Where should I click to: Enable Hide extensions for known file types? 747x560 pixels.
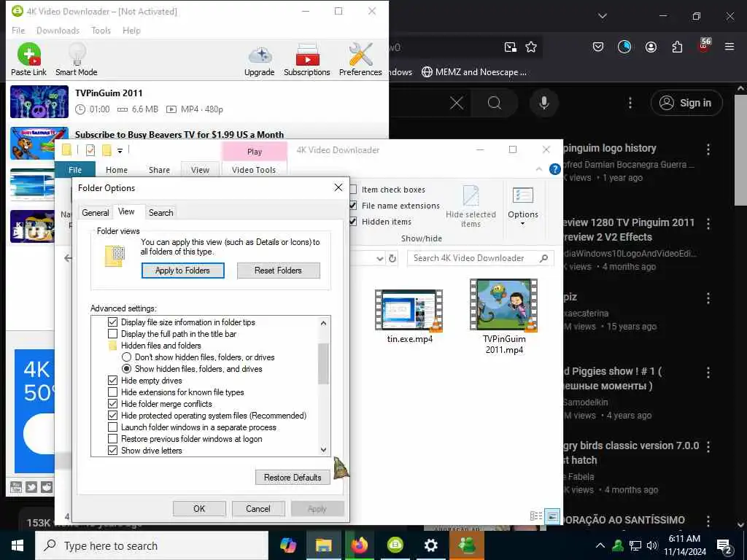tap(112, 392)
